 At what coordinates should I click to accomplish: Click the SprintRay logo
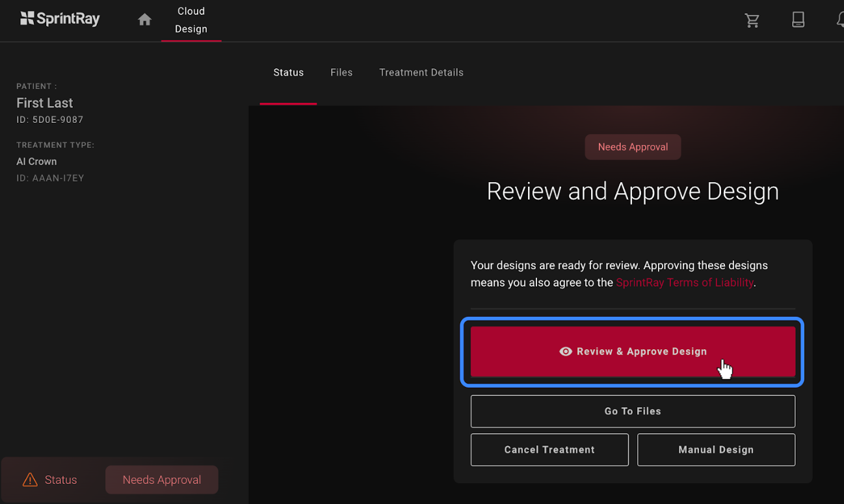coord(60,19)
